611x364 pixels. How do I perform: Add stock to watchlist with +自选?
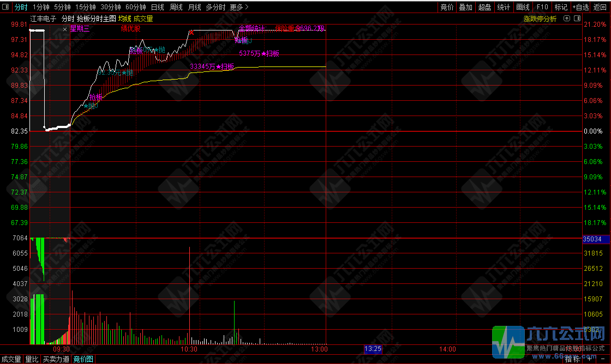pyautogui.click(x=580, y=7)
